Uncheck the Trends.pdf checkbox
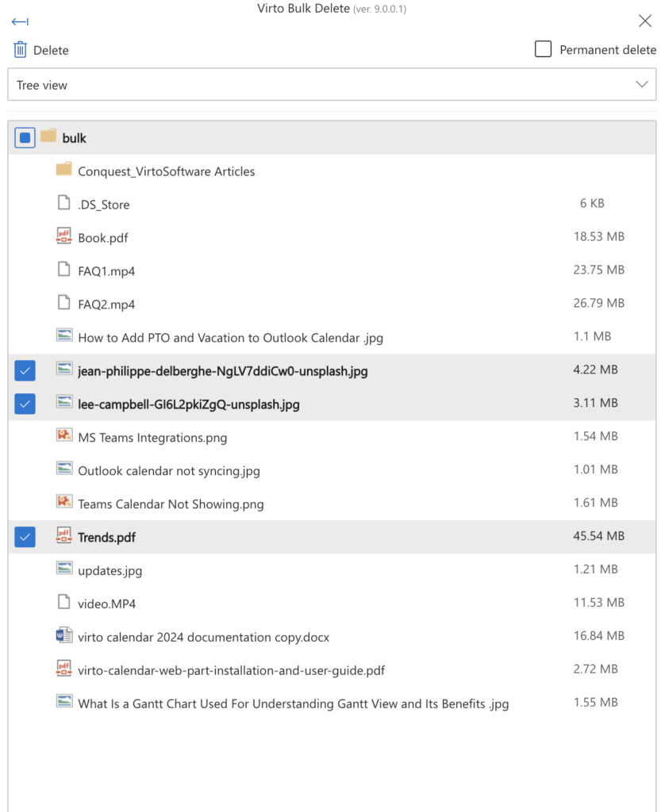This screenshot has height=812, width=665. click(x=25, y=537)
